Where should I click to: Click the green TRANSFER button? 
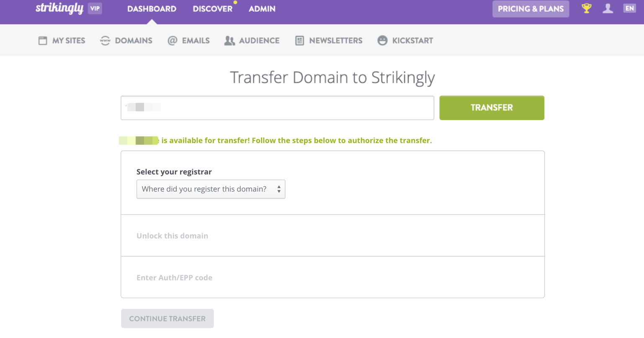coord(492,108)
